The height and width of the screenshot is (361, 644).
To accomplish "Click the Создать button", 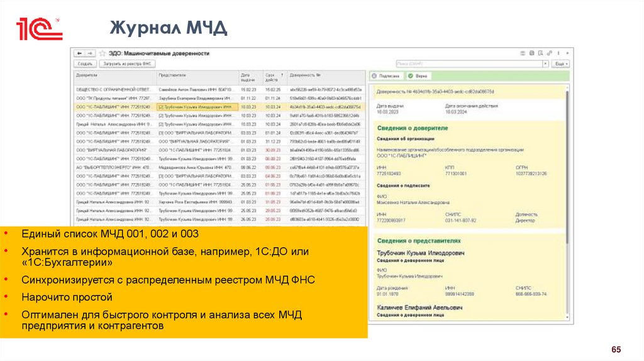I will [85, 64].
